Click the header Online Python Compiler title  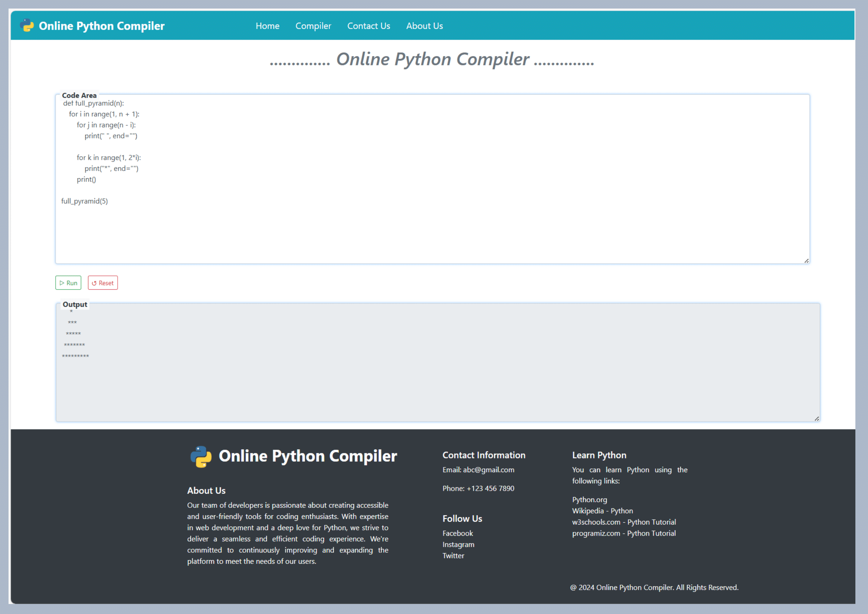click(x=101, y=26)
